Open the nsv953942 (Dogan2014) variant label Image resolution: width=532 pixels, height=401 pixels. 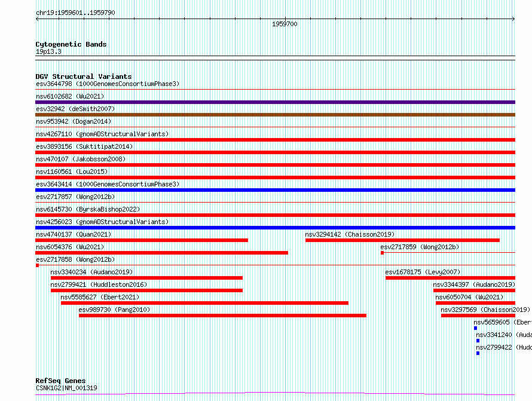click(74, 121)
